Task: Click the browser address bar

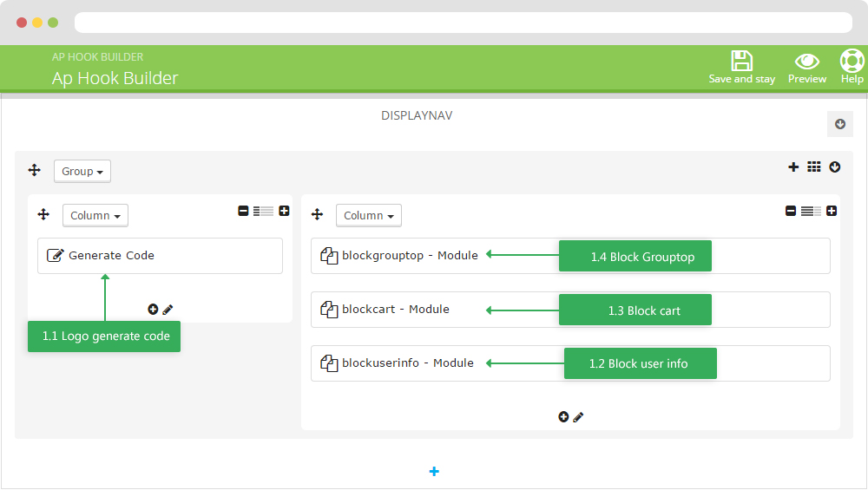Action: (464, 23)
